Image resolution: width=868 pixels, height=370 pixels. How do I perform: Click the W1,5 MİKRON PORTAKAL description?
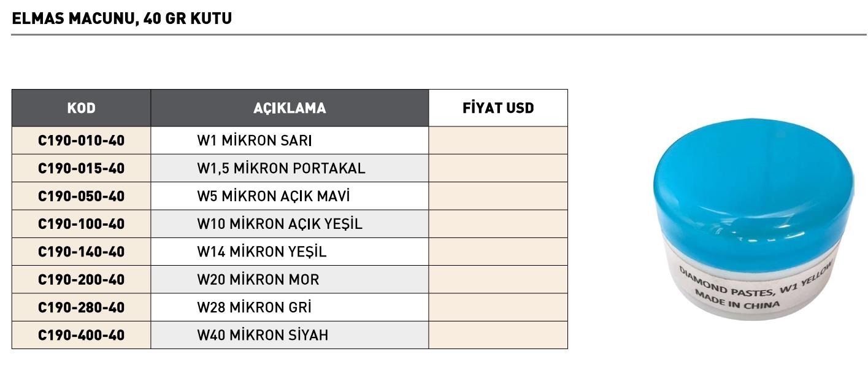click(x=281, y=168)
